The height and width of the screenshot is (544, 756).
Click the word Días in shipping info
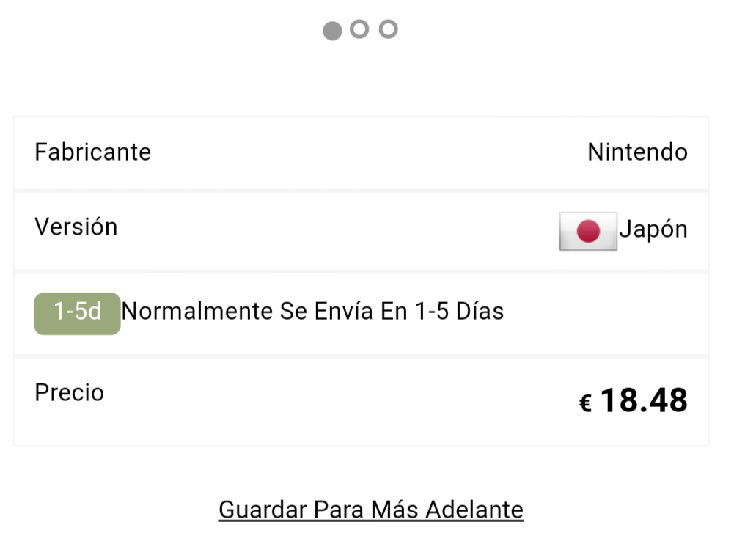[x=480, y=312]
